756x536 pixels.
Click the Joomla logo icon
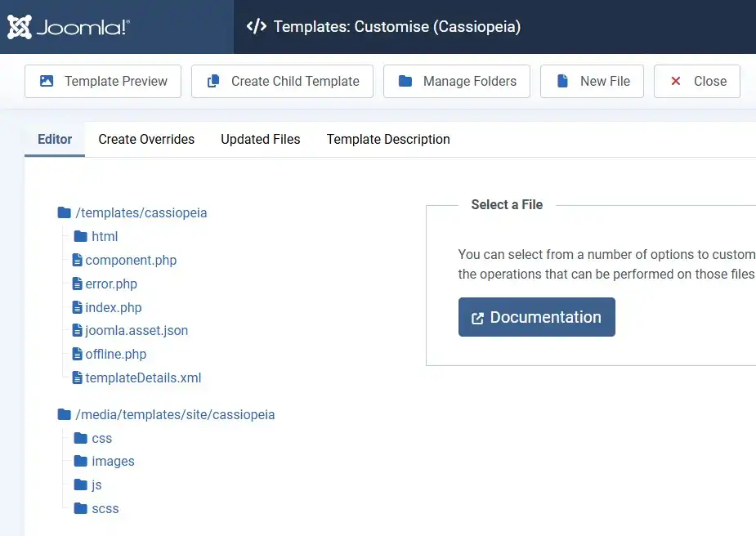(20, 27)
